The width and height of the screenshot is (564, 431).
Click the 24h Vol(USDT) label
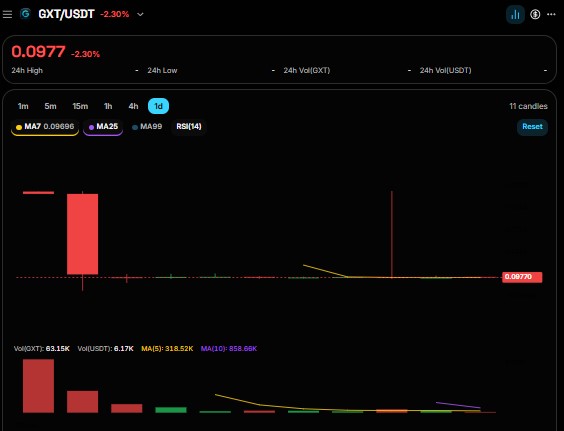445,71
